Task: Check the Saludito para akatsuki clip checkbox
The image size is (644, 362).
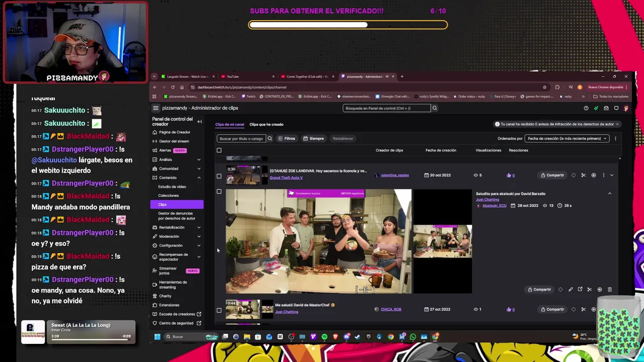Action: [219, 192]
